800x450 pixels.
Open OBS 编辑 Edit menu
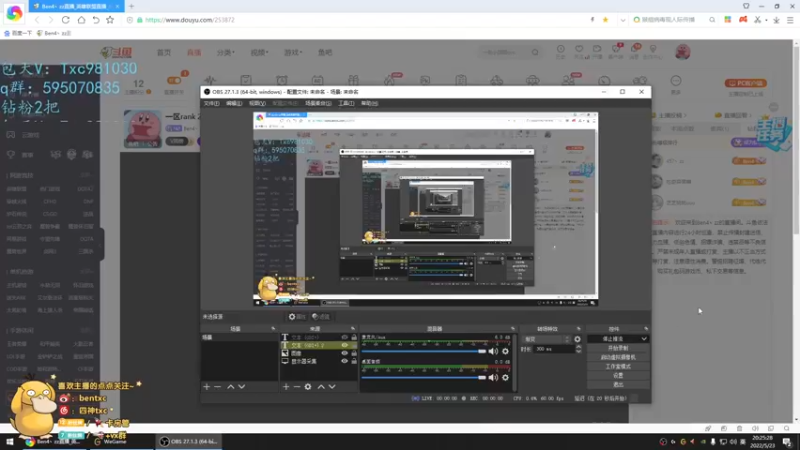234,103
